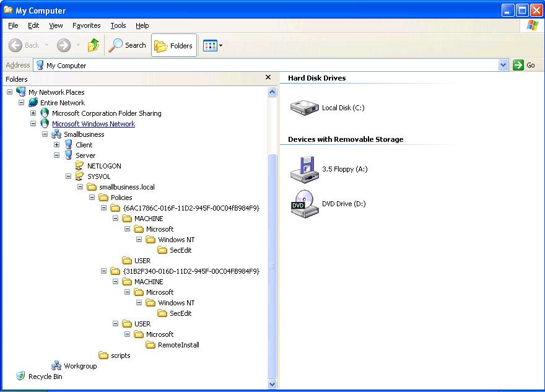Collapse the {6AC1786C-016F-11D2-945F-00C04fB984F9} policy node
Image resolution: width=545 pixels, height=392 pixels.
click(103, 208)
